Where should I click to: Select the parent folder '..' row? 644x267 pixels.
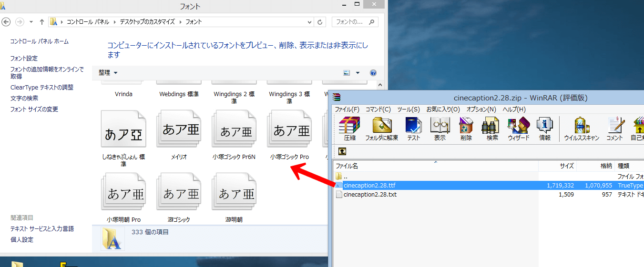click(489, 177)
